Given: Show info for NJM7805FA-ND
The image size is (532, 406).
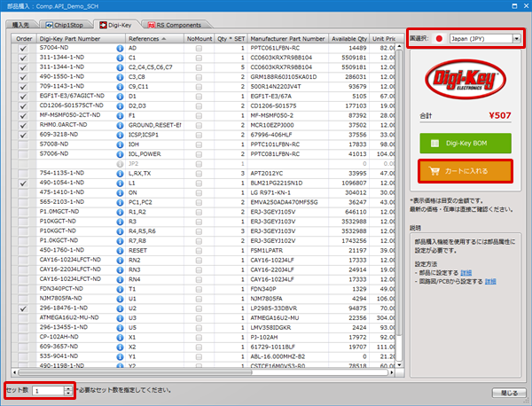Looking at the screenshot, I should coord(120,299).
